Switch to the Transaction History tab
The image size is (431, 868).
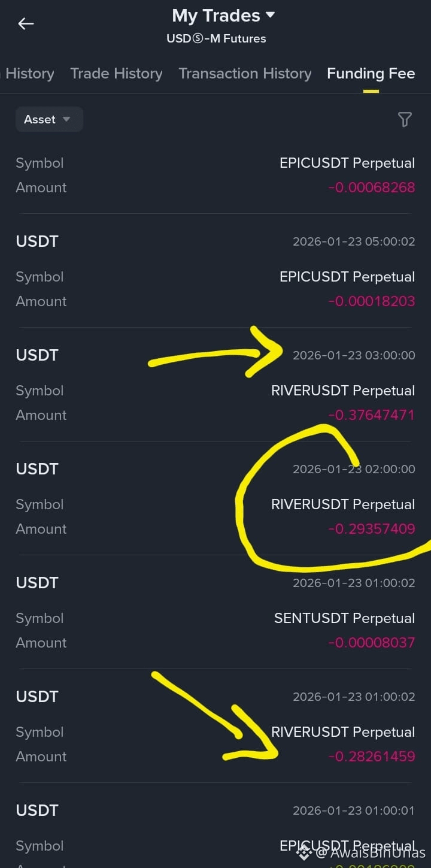pos(245,74)
